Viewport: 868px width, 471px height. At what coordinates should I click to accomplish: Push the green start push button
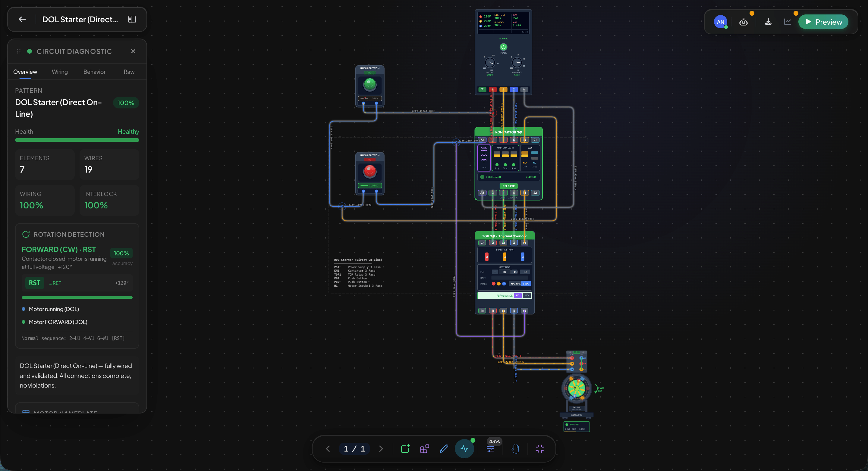pos(370,84)
